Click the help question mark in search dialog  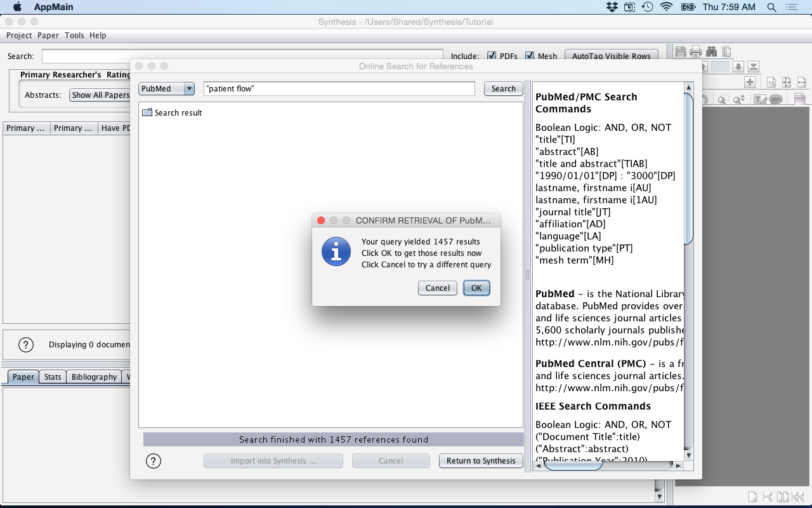point(154,461)
